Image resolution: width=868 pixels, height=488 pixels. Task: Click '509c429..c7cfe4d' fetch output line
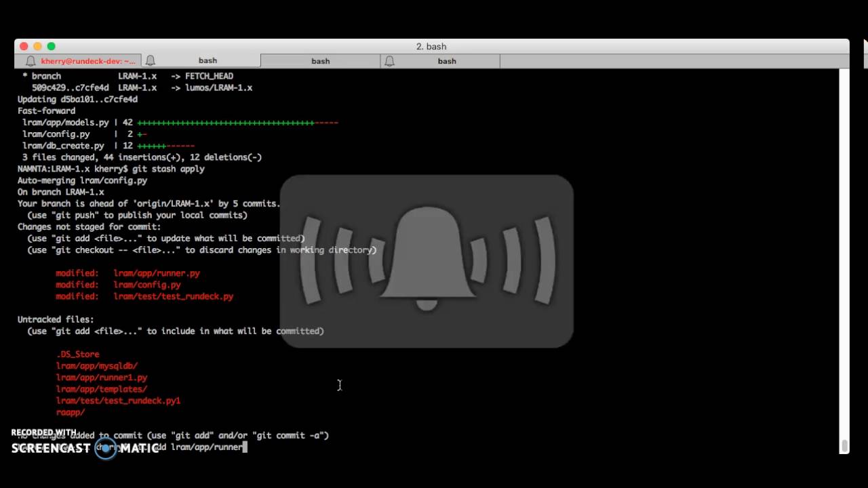142,87
